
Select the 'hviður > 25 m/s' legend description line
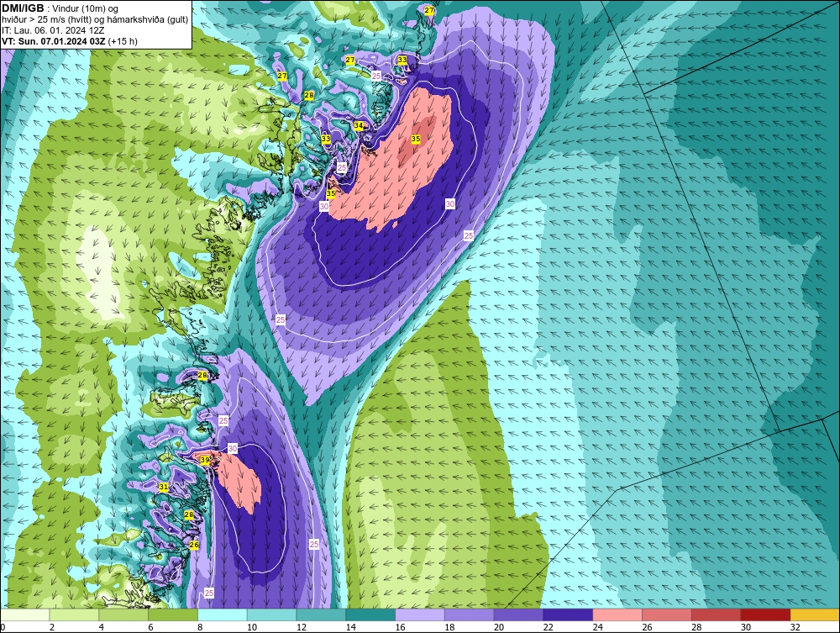pos(95,19)
